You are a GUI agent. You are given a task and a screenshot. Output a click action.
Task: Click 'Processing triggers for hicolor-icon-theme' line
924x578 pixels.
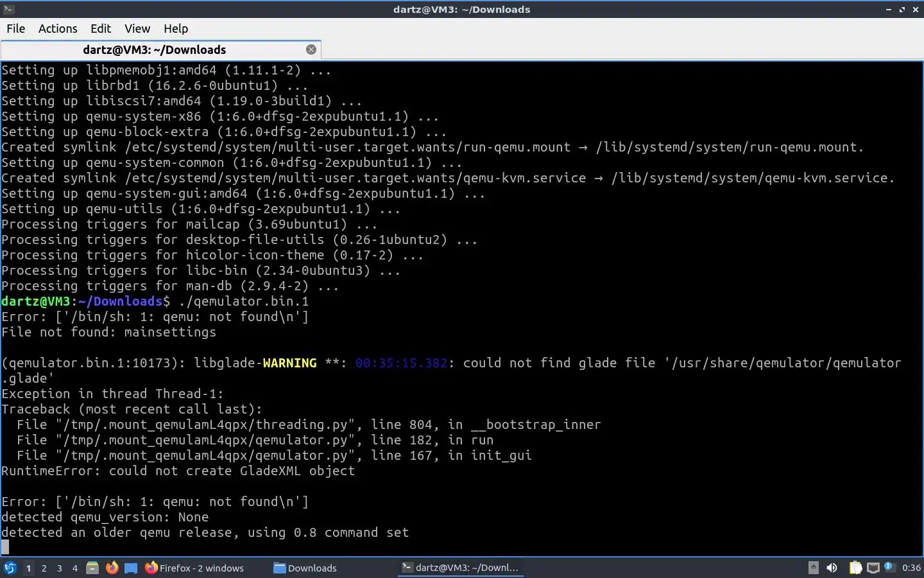click(212, 255)
